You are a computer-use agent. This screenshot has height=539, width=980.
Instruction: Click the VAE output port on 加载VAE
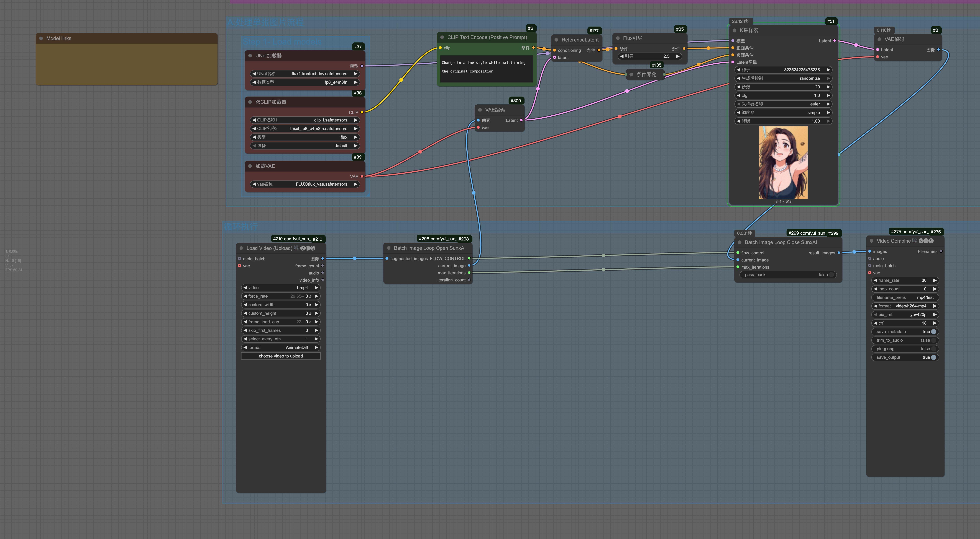pos(362,176)
